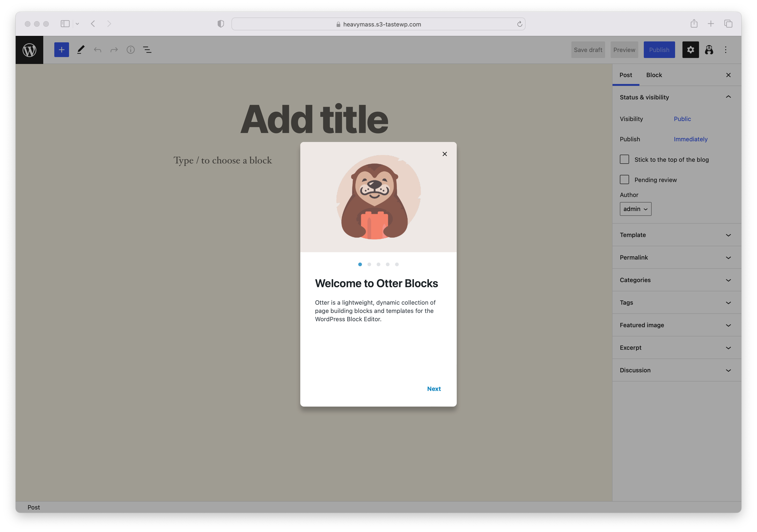Screen dimensions: 757x532
Task: Click Next in the Otter welcome dialog
Action: coord(433,388)
